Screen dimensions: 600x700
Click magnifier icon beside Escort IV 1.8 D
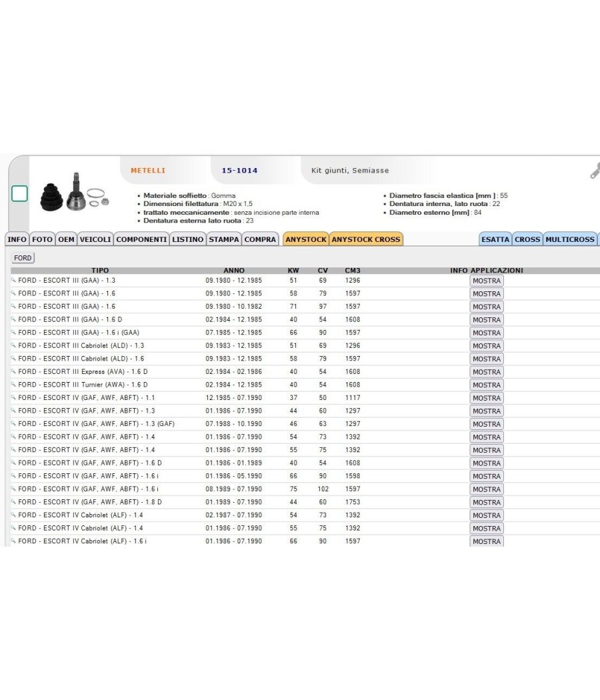pos(13,502)
